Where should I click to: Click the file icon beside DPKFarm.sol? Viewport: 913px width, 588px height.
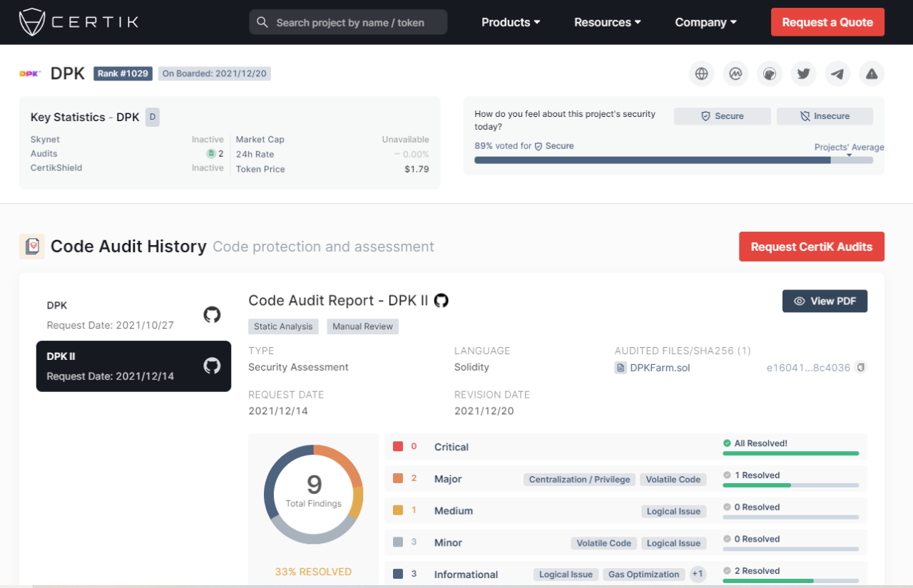(x=621, y=368)
